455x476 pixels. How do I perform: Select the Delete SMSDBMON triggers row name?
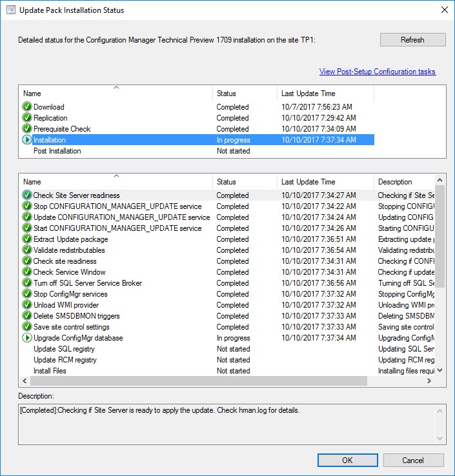(77, 316)
